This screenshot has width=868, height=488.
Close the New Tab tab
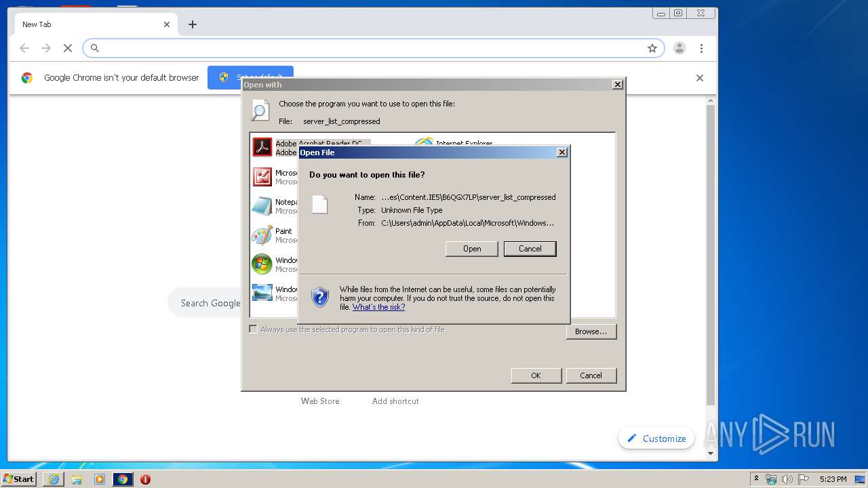(167, 24)
